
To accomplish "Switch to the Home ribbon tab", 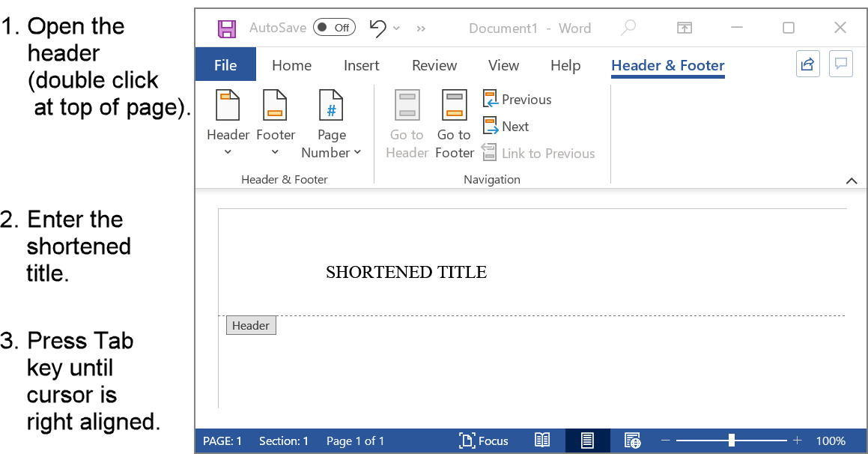I will (291, 65).
